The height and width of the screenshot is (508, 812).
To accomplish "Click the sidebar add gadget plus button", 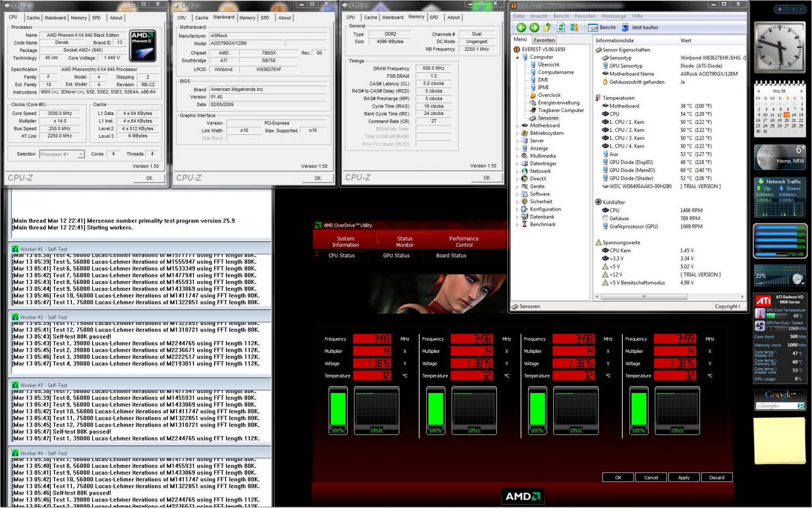I will (780, 9).
